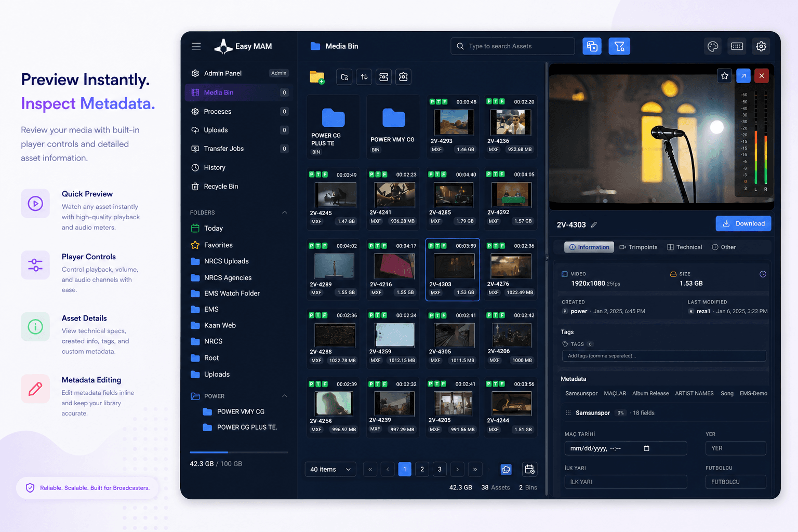The width and height of the screenshot is (798, 532).
Task: Click the MAÇ TARİHİ date field
Action: [x=626, y=448]
